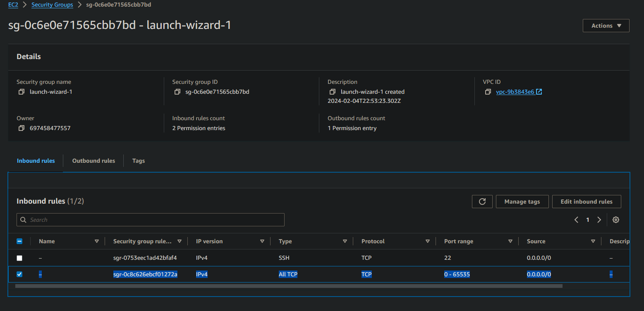The image size is (644, 311).
Task: Sort by the Protocol column arrow
Action: (427, 241)
